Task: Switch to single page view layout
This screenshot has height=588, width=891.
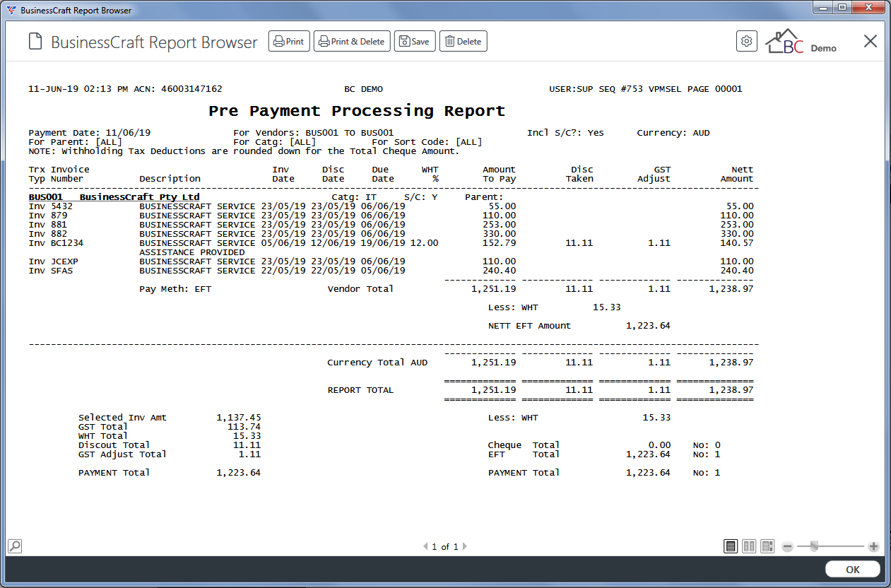Action: [731, 546]
